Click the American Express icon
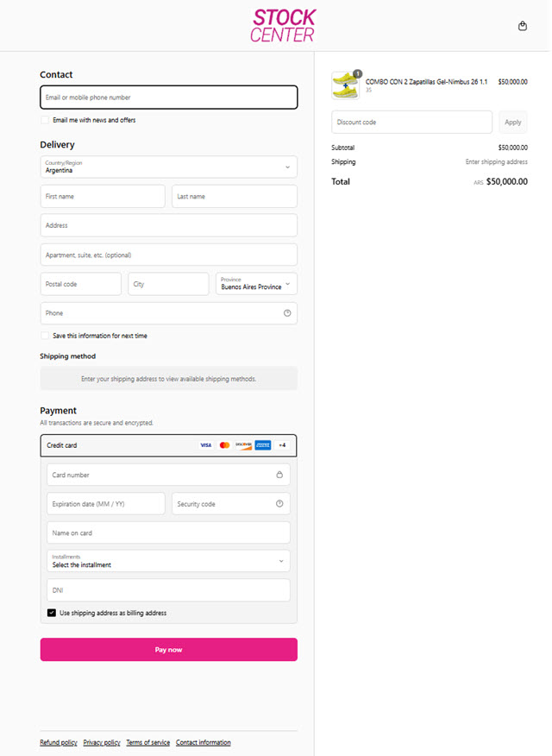 tap(263, 445)
